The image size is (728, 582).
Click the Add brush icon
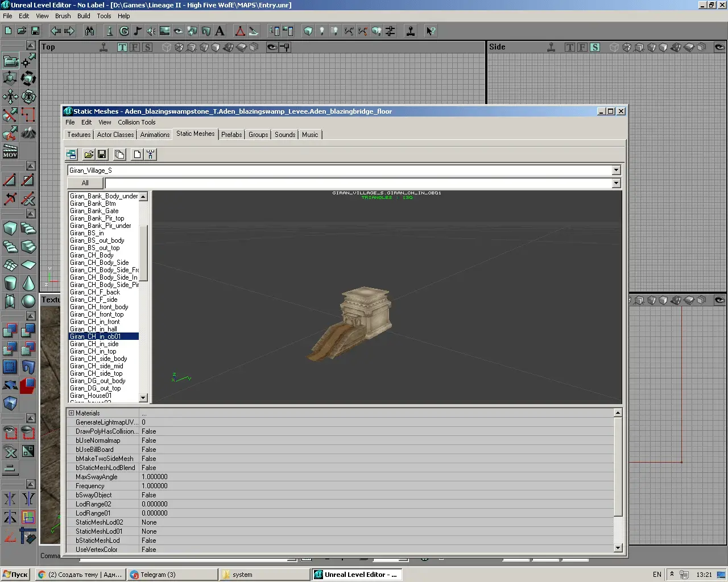coord(10,330)
